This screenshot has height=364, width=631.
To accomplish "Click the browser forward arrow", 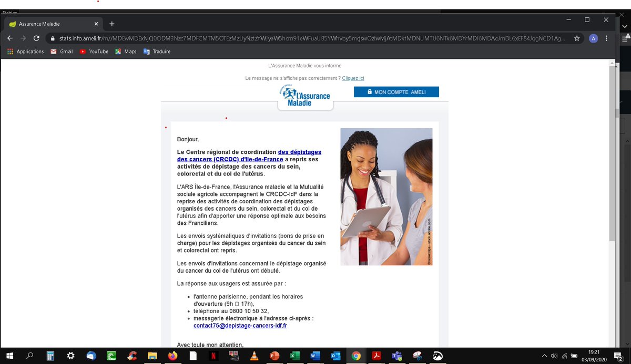I will pos(23,38).
